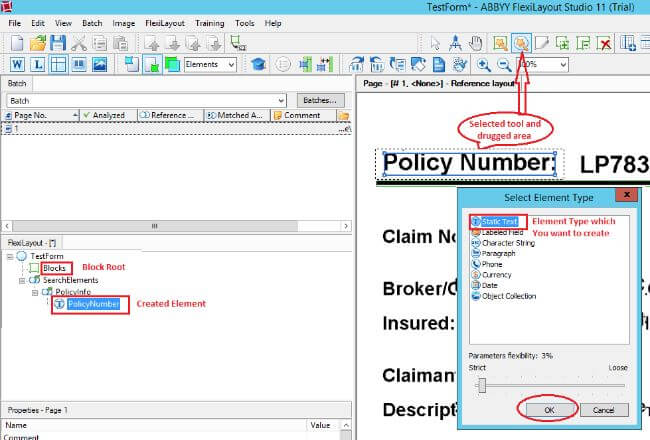650x440 pixels.
Task: Open the Batch selection combo box
Action: (146, 101)
